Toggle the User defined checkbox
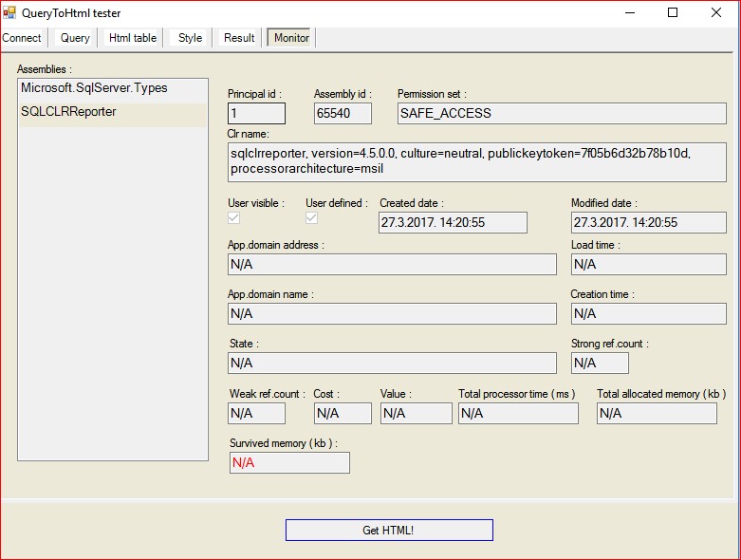This screenshot has height=560, width=741. 311,217
